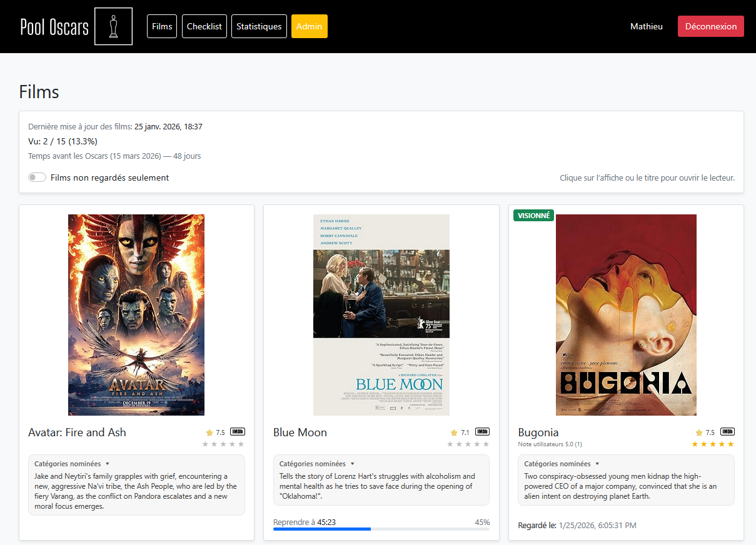Click the IMDb badge on Blue Moon
This screenshot has height=545, width=756.
click(482, 432)
